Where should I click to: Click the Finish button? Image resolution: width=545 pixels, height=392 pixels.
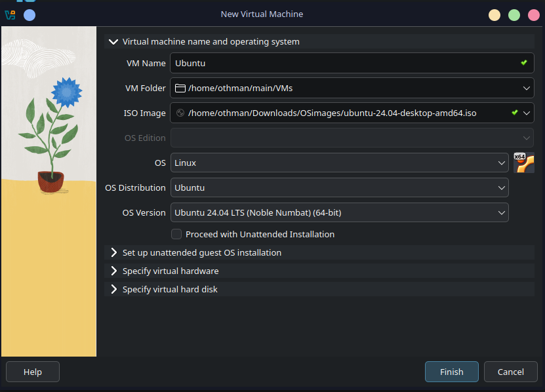[x=451, y=372]
